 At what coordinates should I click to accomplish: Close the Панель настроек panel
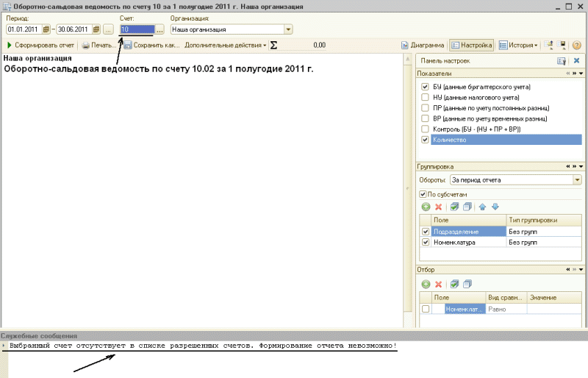(576, 60)
